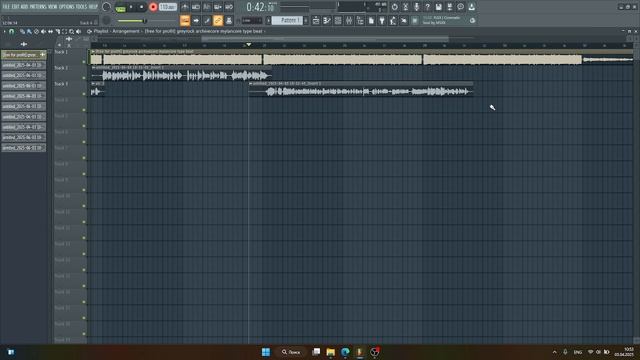Open the Pattern 1 selector
This screenshot has width=640, height=360.
click(x=287, y=20)
